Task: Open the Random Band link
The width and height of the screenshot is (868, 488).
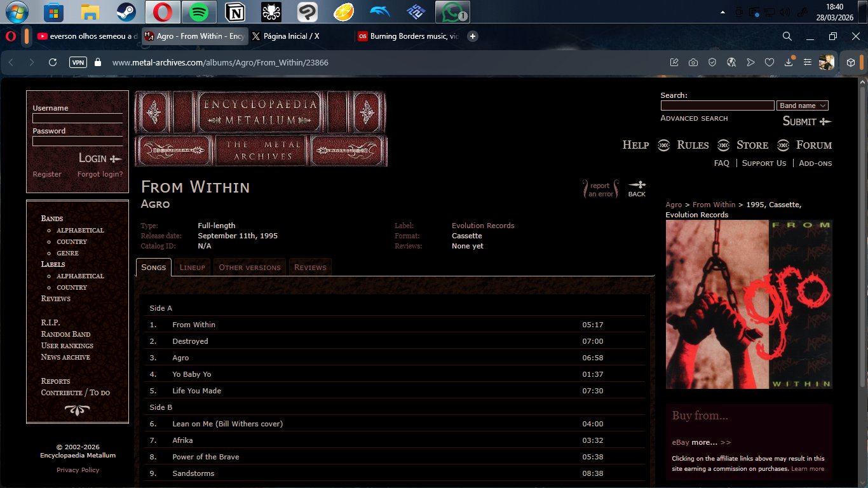Action: click(x=65, y=334)
